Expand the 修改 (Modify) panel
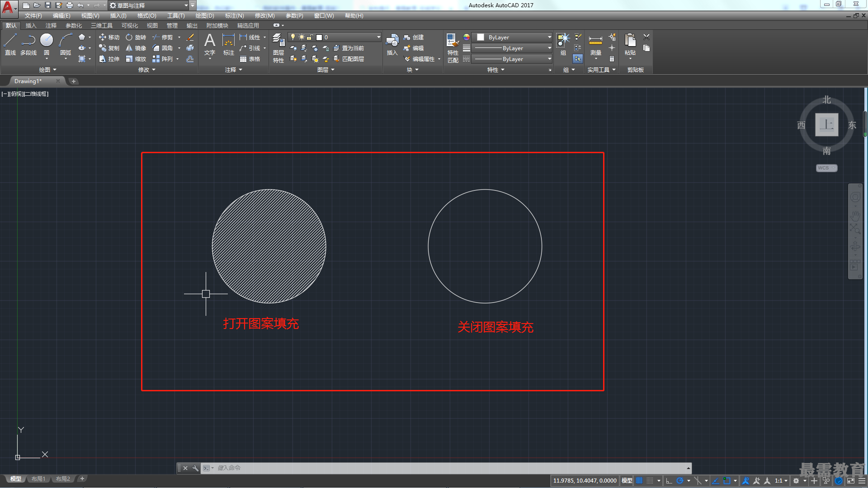 click(146, 70)
